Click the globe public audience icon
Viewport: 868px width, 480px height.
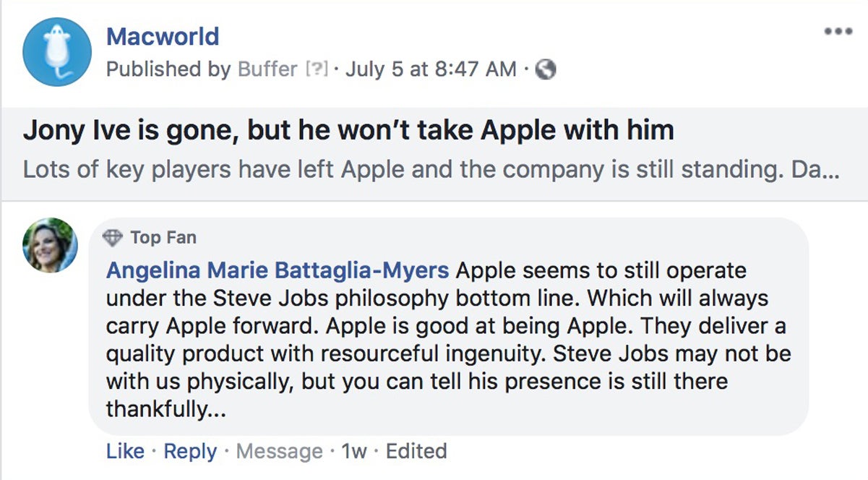(x=546, y=69)
